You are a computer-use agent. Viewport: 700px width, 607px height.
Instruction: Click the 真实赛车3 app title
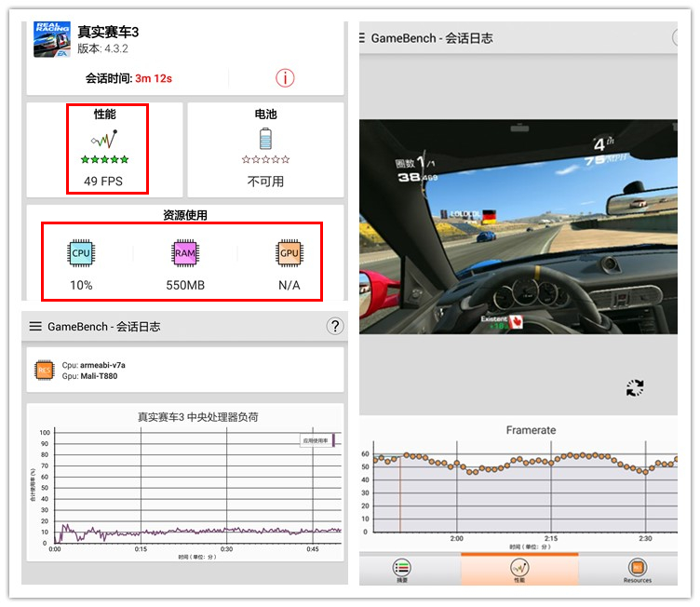click(108, 32)
